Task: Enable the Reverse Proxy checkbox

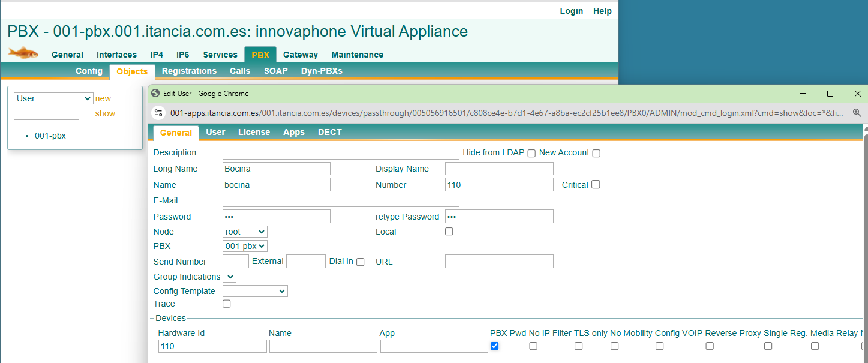Action: tap(710, 346)
